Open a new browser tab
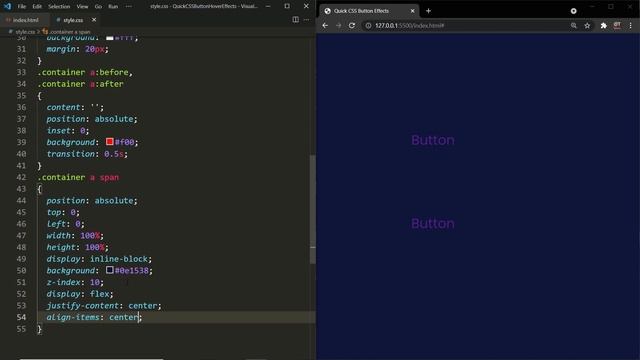Image resolution: width=640 pixels, height=360 pixels. 428,11
